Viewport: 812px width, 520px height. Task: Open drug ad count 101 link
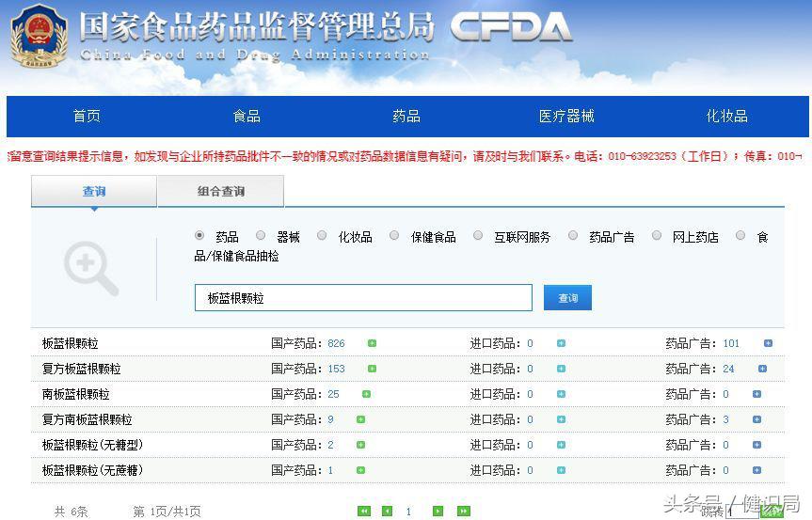click(731, 343)
